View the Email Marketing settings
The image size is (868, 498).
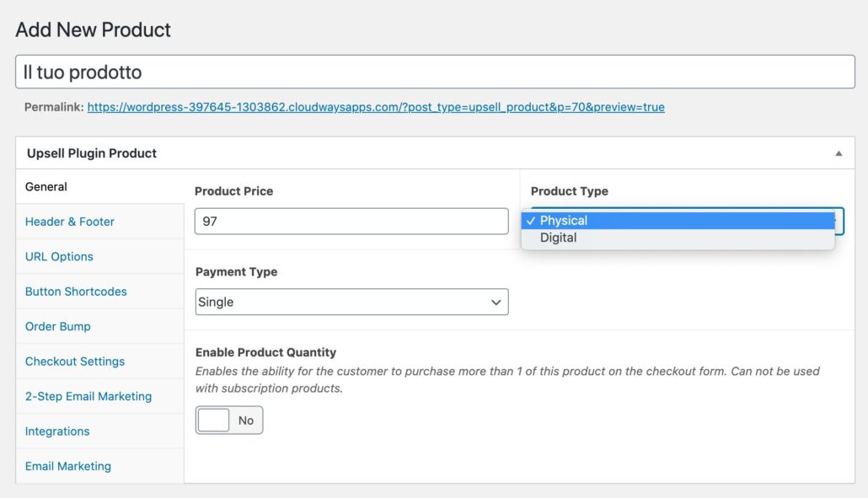point(67,466)
